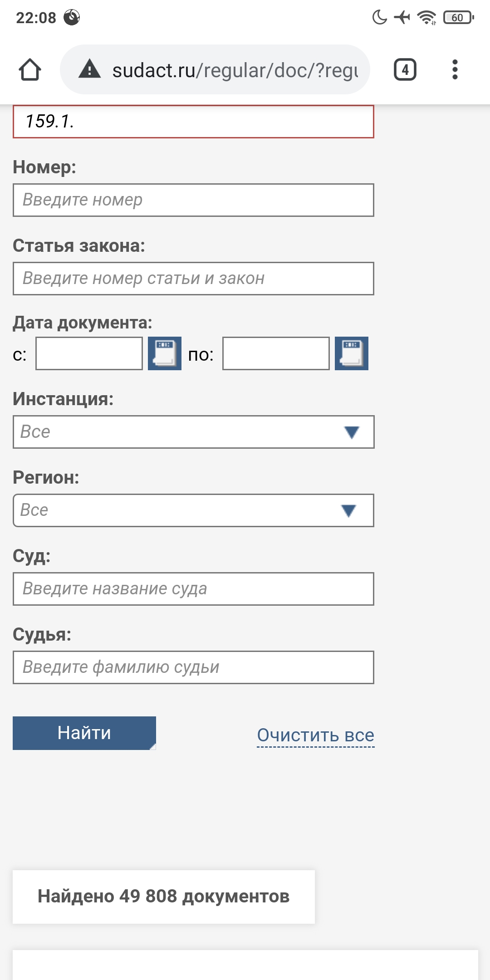Expand the Регион dropdown
The image size is (490, 980).
click(193, 510)
